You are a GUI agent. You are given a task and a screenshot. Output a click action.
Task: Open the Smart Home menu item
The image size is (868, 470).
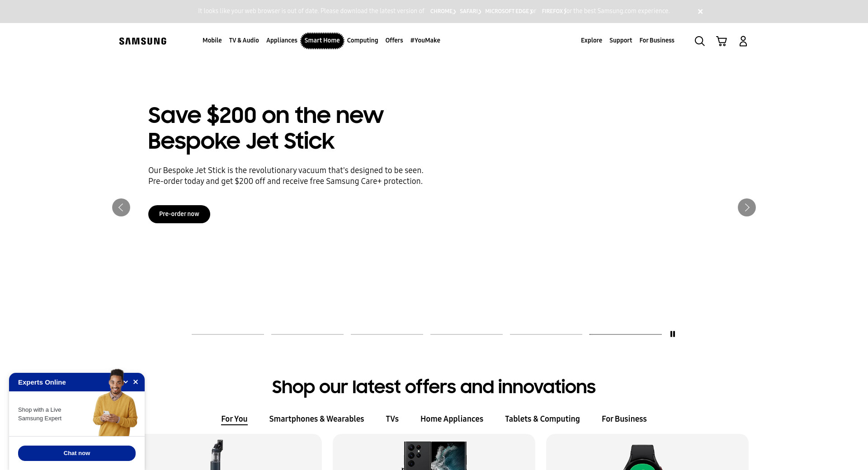tap(322, 40)
